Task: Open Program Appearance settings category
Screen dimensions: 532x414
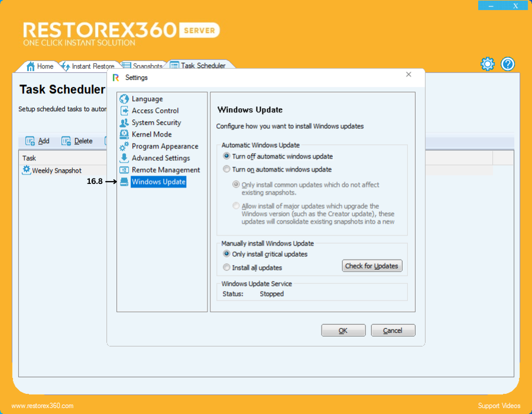Action: point(165,146)
